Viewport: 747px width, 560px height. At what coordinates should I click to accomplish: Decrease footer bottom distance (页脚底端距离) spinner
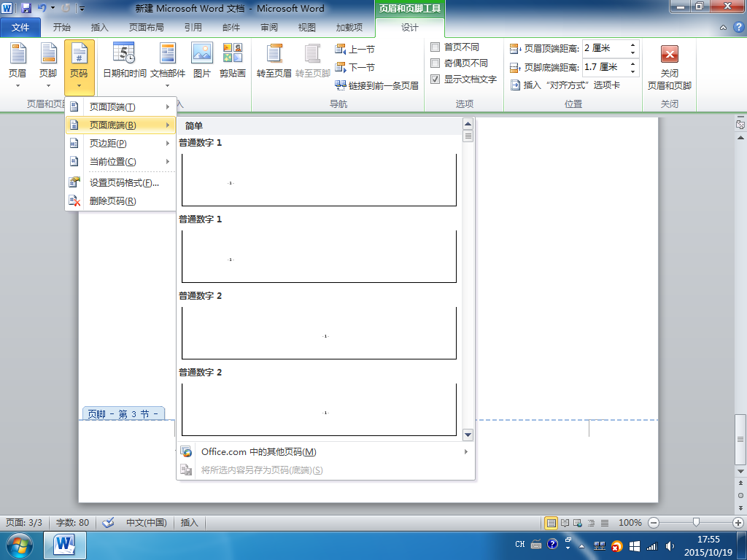(632, 71)
